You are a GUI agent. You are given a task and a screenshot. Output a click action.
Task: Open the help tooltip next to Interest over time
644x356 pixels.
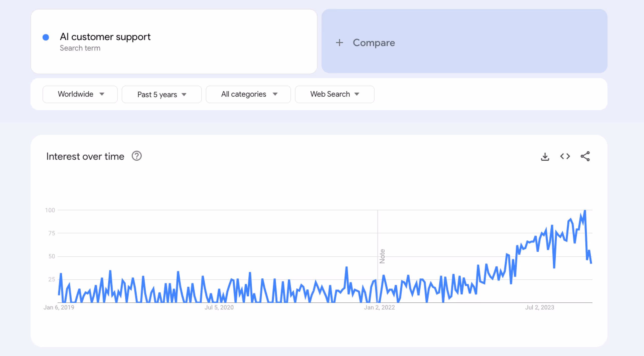point(137,156)
